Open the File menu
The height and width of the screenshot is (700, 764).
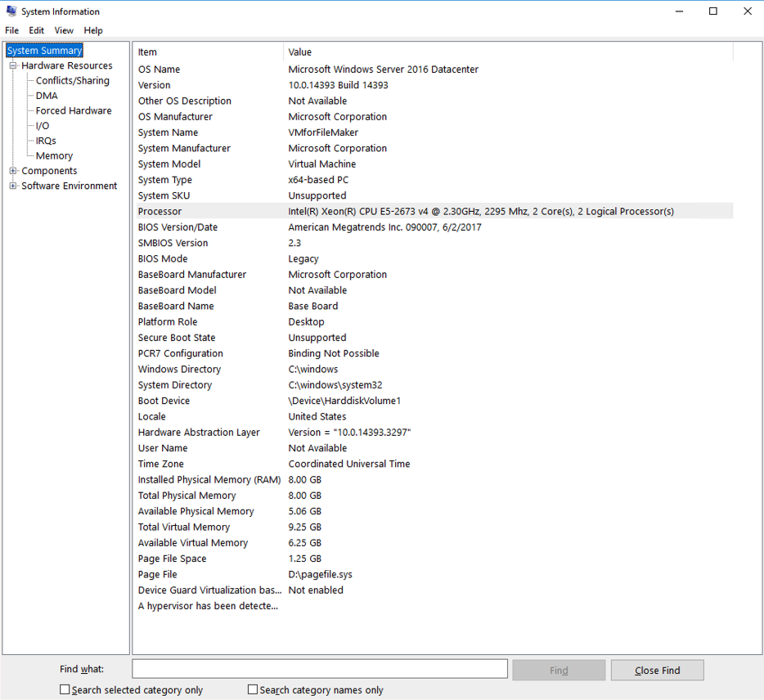pos(11,30)
